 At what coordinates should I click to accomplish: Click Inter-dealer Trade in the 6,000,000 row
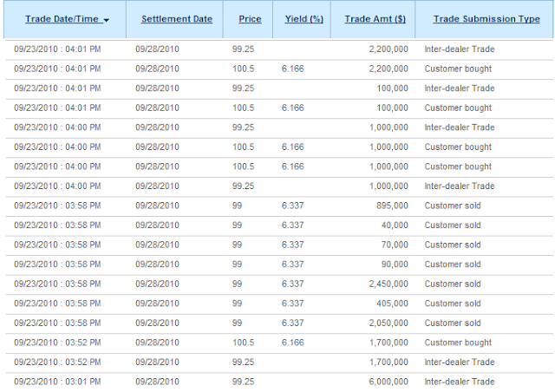point(460,382)
